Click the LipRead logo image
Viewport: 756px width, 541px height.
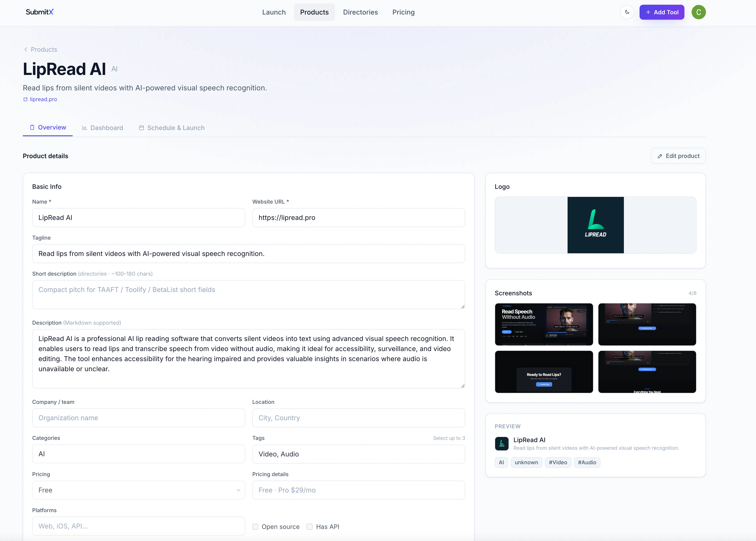(595, 225)
